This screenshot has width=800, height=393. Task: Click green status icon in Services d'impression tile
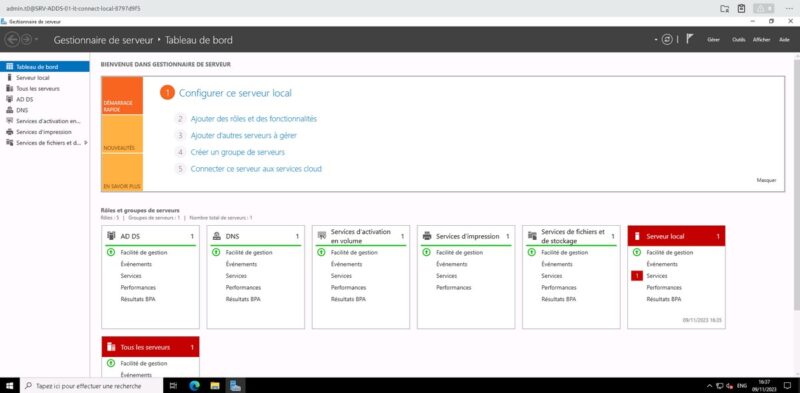click(426, 252)
